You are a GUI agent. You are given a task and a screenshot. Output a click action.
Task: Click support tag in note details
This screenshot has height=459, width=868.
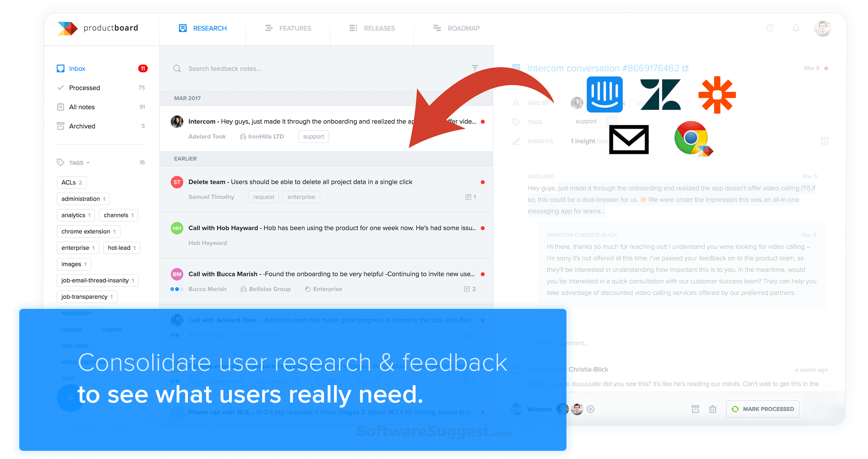[x=586, y=121]
